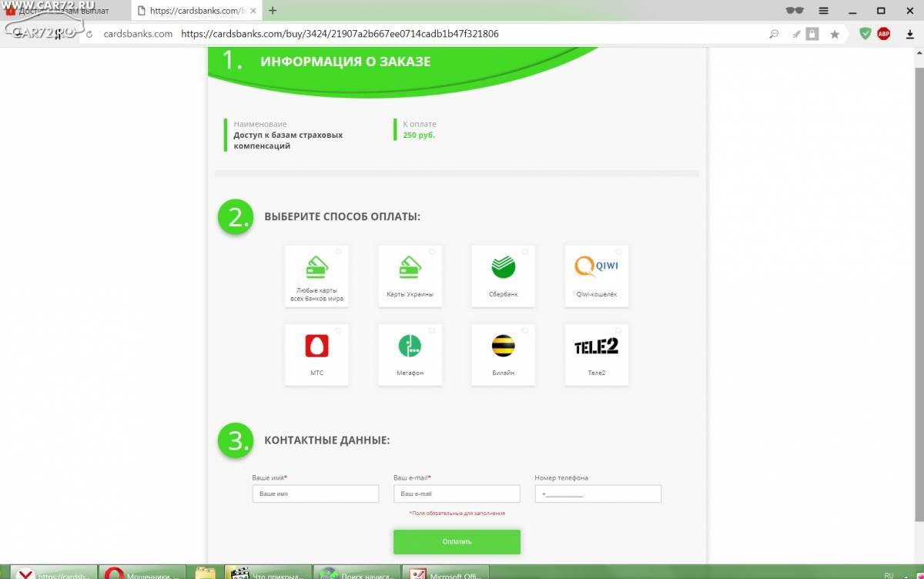Click the padlock icon in the address bar

(812, 34)
